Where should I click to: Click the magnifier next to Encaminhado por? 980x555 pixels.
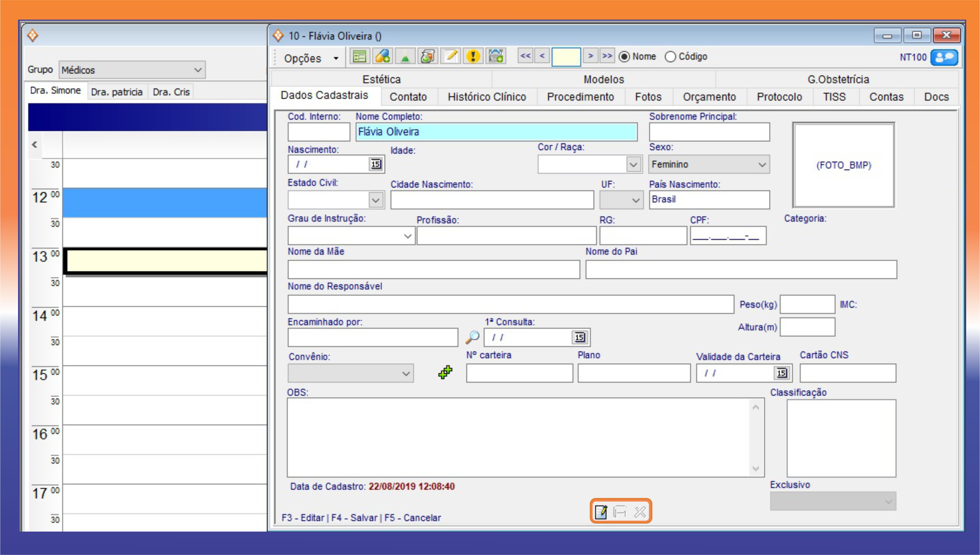click(x=472, y=337)
